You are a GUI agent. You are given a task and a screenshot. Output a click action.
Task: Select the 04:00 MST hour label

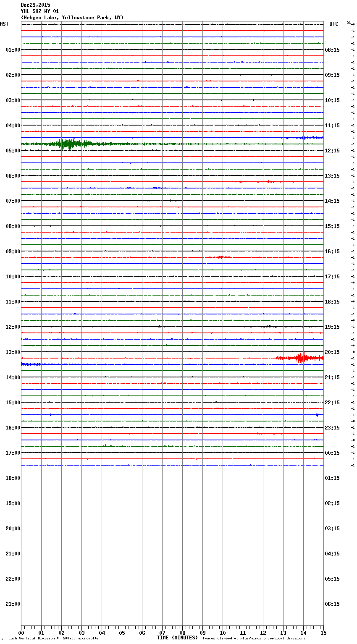[x=13, y=126]
